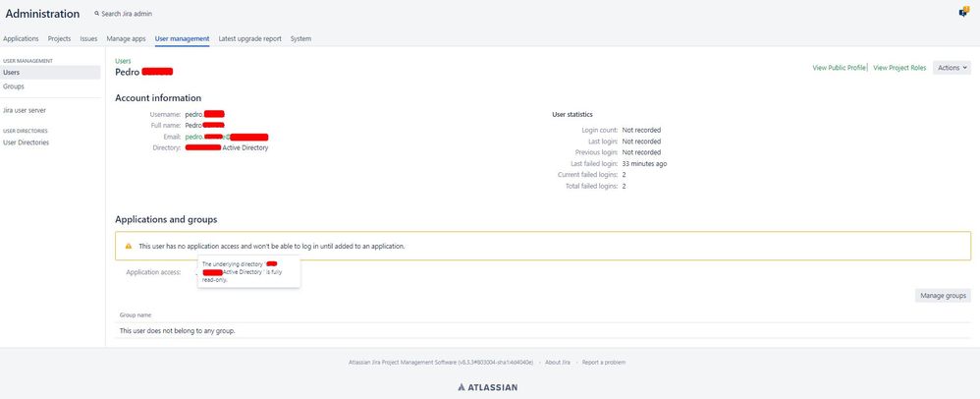Screen dimensions: 980x399
Task: Open the Applications tab
Action: point(21,38)
